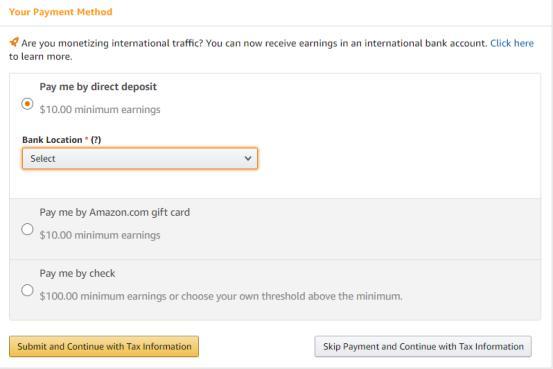Click the 'Pay me by Amazon.com gift card' label
The image size is (553, 369).
[x=115, y=212]
